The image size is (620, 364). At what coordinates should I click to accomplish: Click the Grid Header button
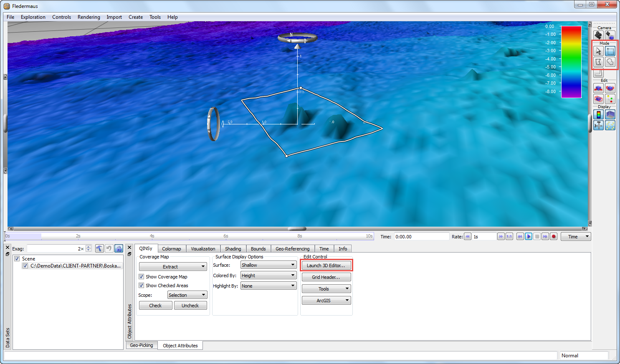click(x=326, y=277)
